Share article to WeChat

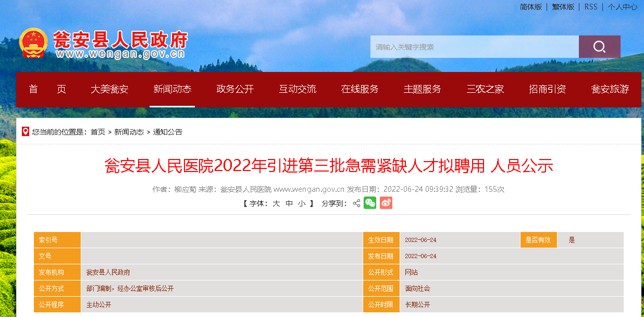370,203
